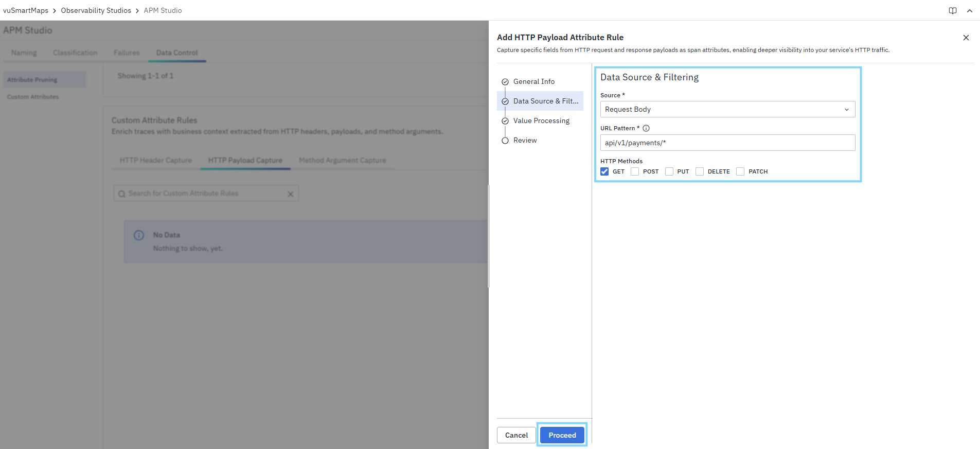Click the 'Nothing to show, yet.' message

(188, 248)
